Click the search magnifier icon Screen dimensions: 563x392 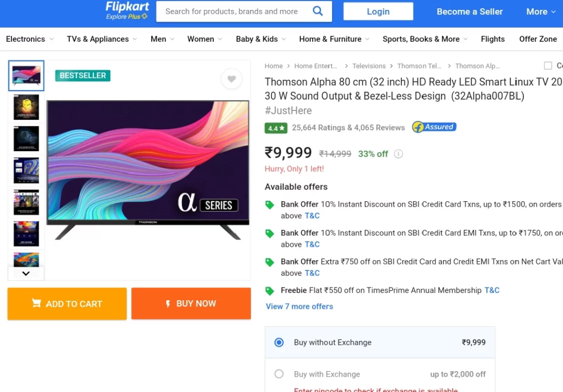[x=318, y=11]
